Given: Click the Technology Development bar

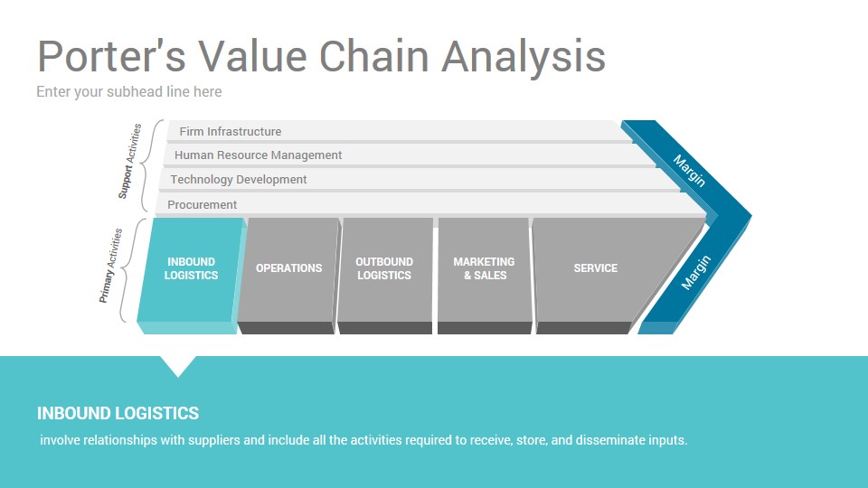Looking at the screenshot, I should click(x=420, y=179).
